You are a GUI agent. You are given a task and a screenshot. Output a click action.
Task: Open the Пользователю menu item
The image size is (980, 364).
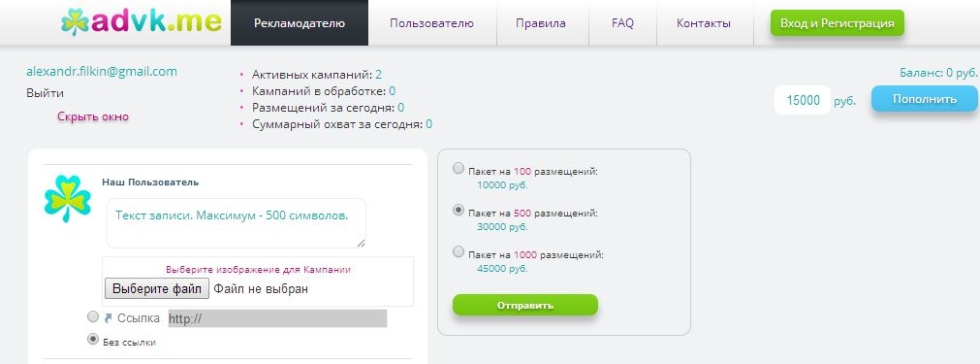point(432,23)
